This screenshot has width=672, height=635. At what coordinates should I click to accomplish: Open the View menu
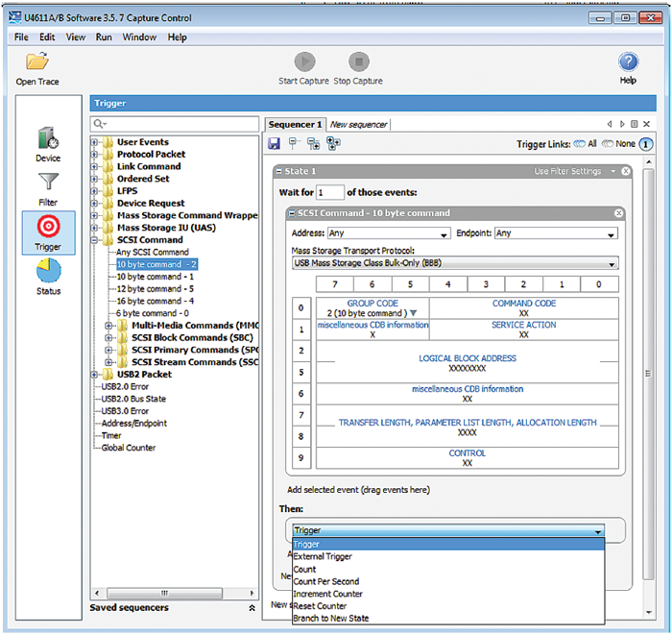point(76,37)
